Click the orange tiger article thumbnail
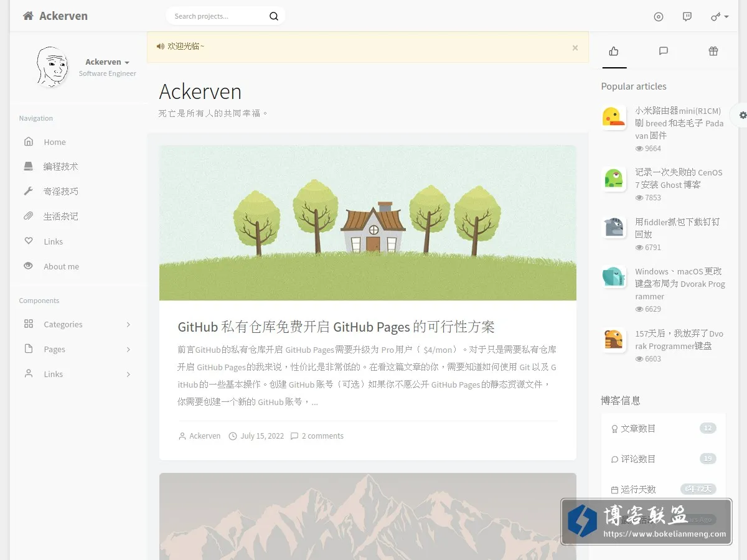The width and height of the screenshot is (747, 560). (614, 340)
